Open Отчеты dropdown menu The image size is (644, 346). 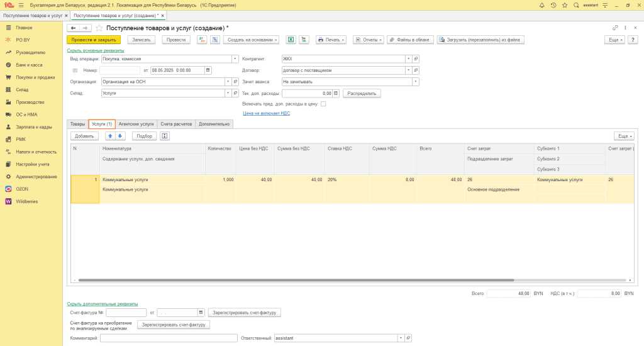(x=369, y=40)
